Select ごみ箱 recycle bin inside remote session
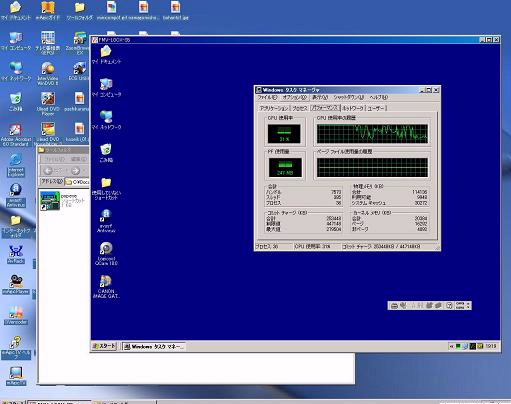 coord(106,153)
